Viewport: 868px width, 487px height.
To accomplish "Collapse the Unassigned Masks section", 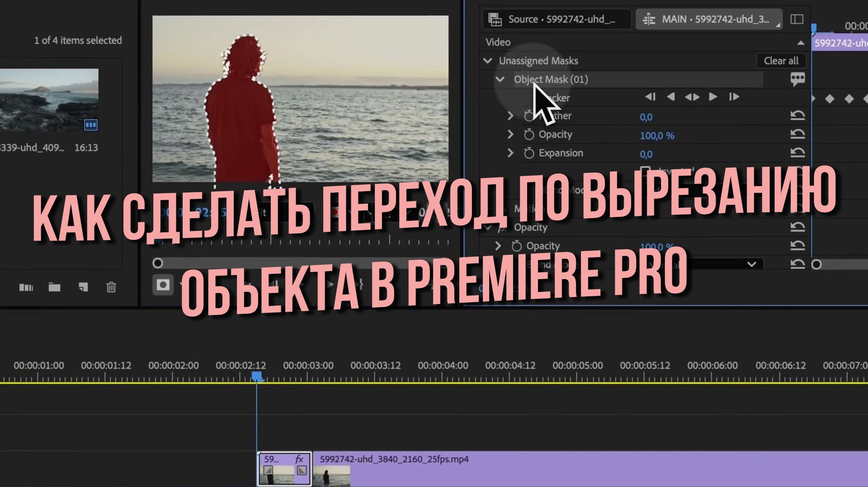I will pos(487,61).
